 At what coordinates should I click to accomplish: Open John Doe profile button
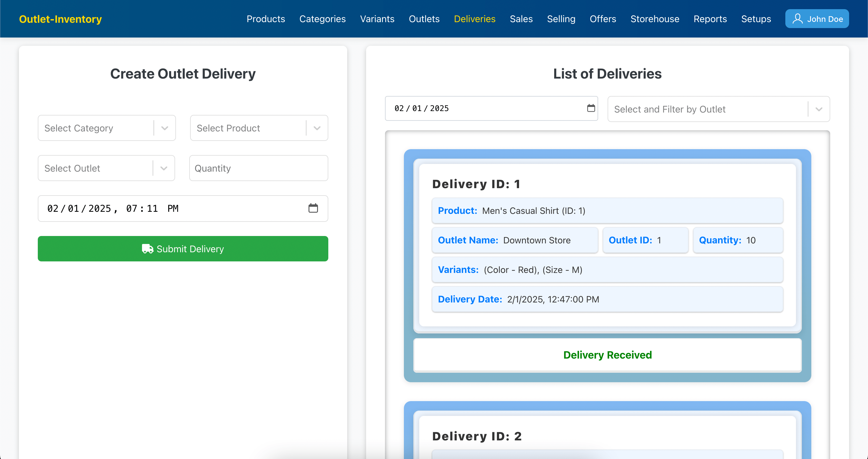click(x=817, y=19)
